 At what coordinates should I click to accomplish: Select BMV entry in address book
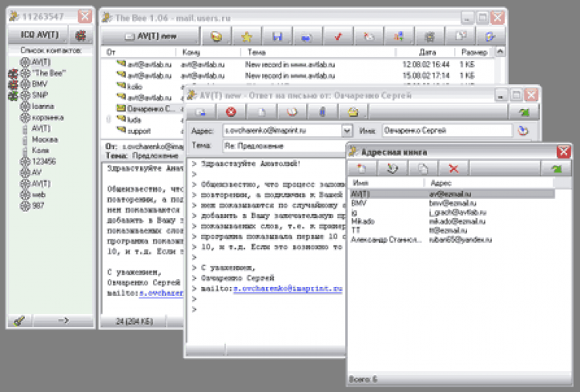452,203
